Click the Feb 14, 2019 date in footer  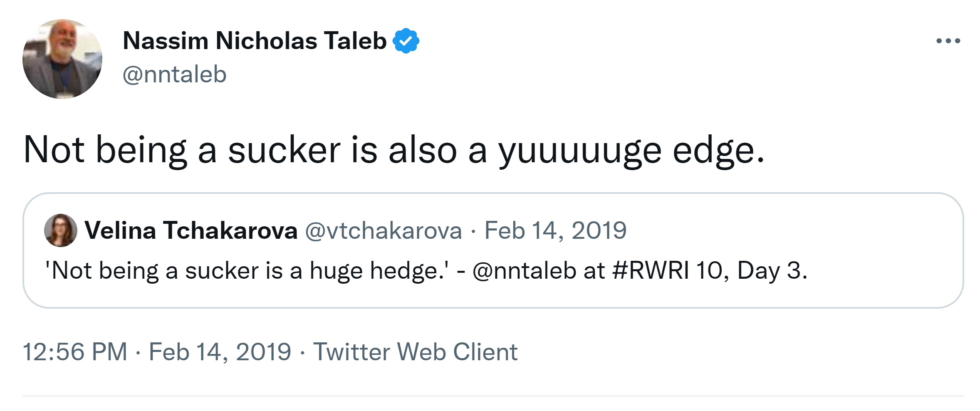(x=220, y=352)
